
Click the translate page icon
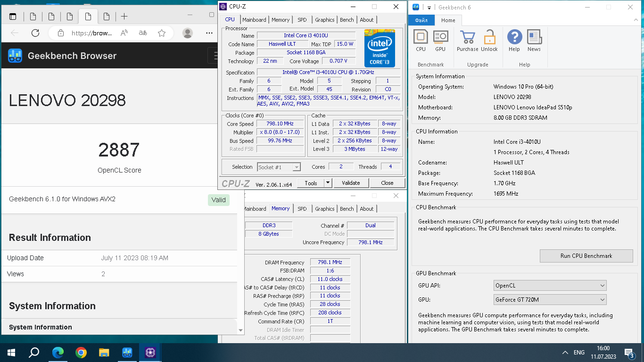click(x=143, y=33)
